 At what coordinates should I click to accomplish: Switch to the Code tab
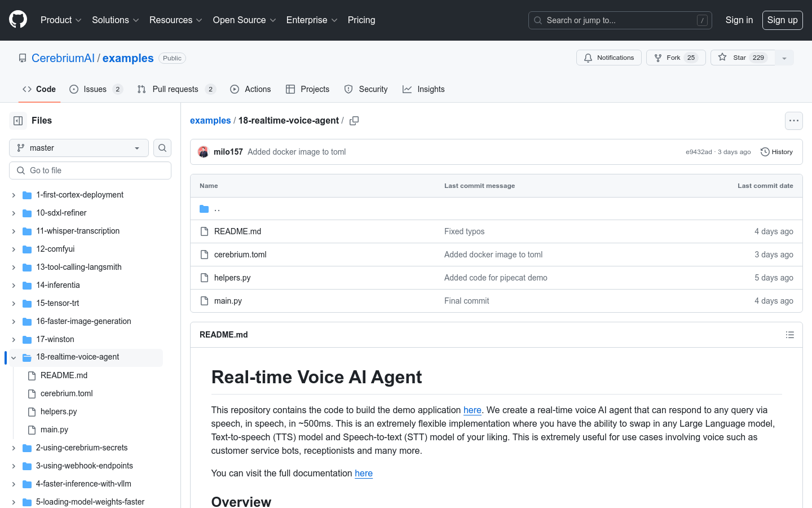tap(39, 89)
